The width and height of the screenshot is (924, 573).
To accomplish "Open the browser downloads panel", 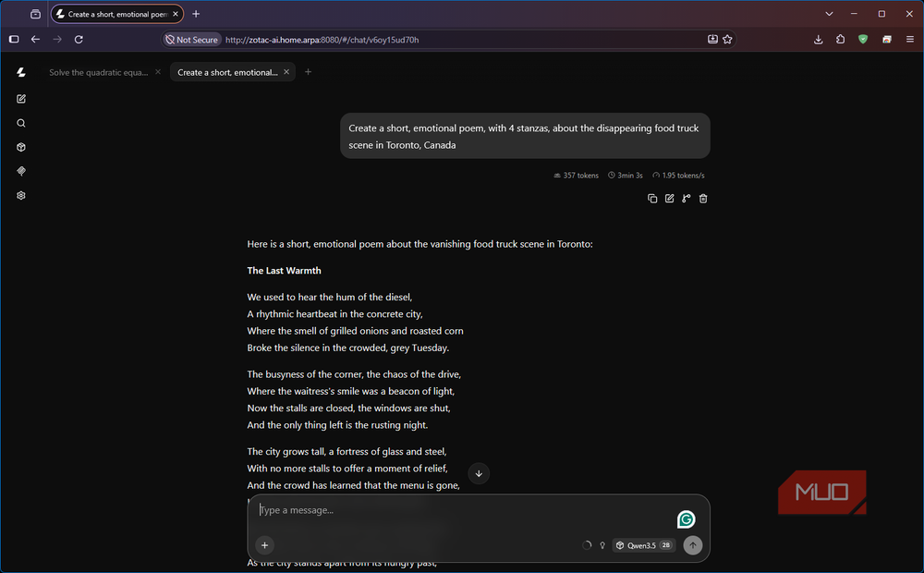I will click(x=818, y=40).
